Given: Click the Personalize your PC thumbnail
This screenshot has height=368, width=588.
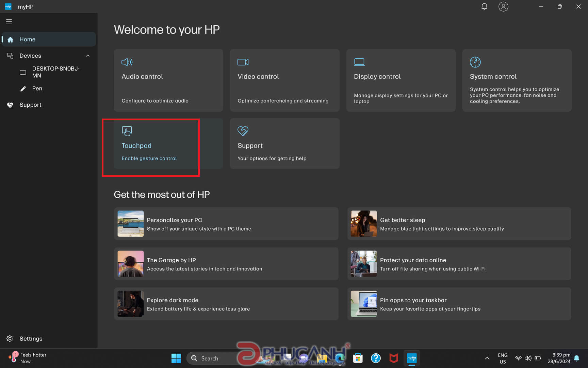Looking at the screenshot, I should coord(131,224).
